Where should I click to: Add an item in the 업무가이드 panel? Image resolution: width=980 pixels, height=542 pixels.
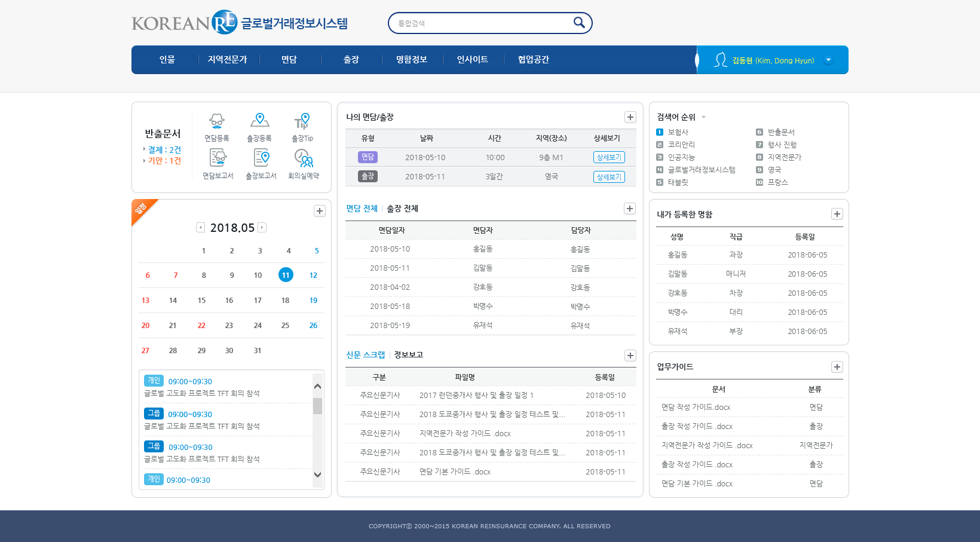tap(837, 366)
